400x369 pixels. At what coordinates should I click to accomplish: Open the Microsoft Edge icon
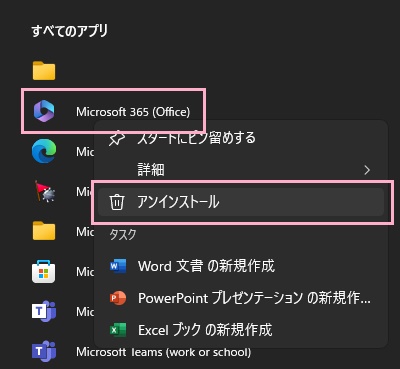tap(44, 151)
